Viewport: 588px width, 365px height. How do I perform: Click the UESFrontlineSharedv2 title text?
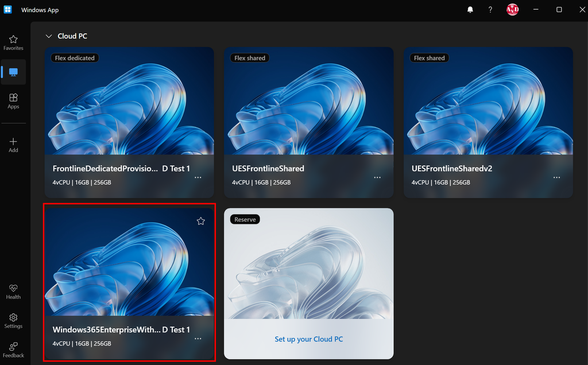coord(452,169)
